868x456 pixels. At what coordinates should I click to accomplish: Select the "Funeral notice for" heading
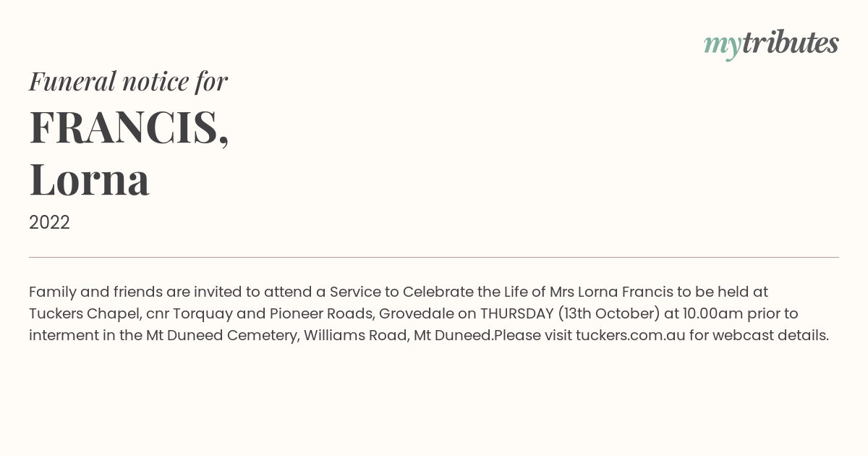point(128,81)
